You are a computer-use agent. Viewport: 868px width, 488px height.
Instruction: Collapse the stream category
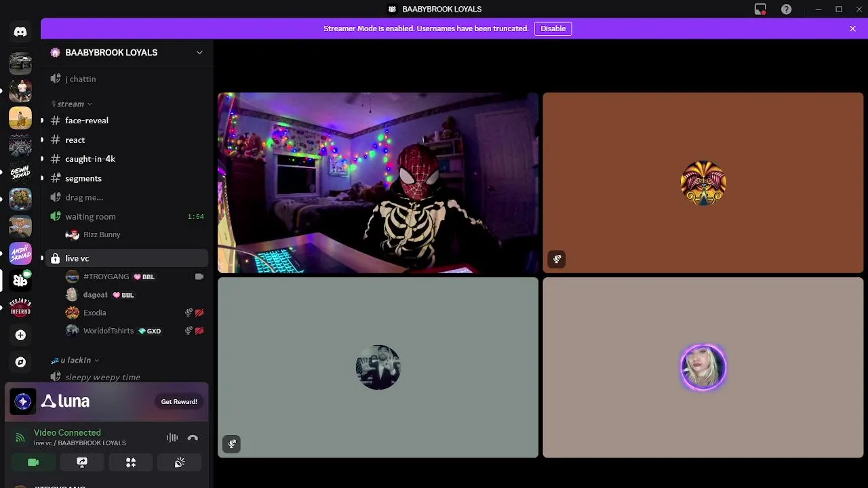pyautogui.click(x=72, y=104)
